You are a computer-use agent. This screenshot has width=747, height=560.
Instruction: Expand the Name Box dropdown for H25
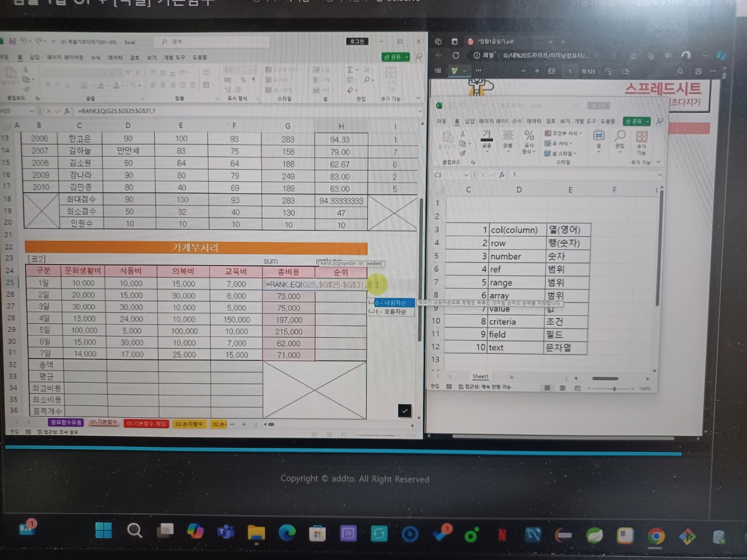[31, 111]
